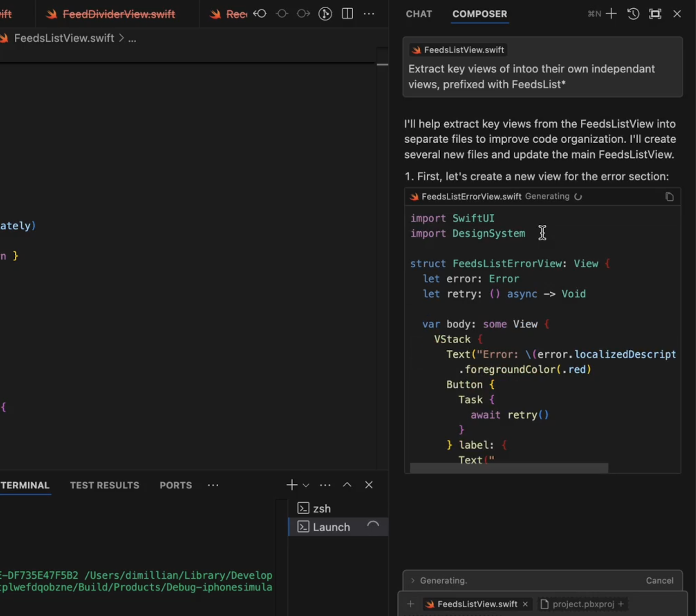Expand composer to full view icon

click(x=655, y=13)
